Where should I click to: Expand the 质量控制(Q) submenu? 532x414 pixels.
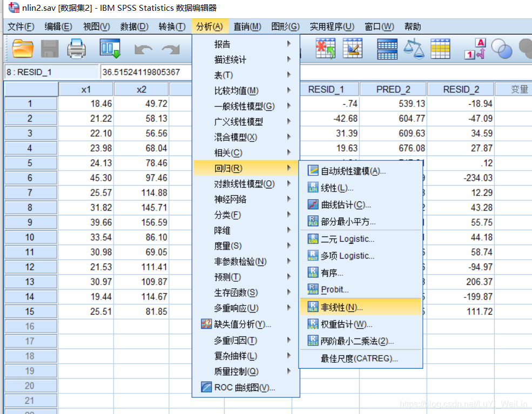pyautogui.click(x=246, y=371)
